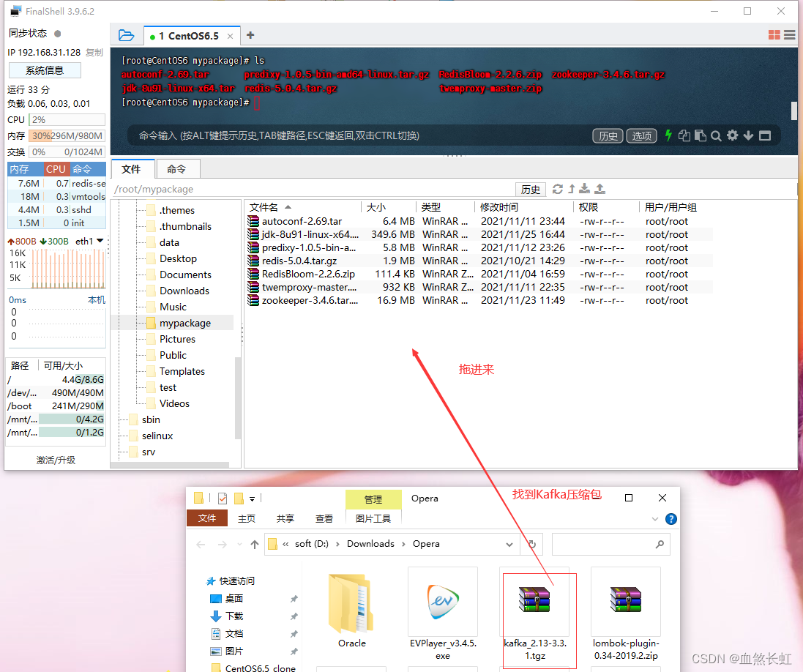Image resolution: width=803 pixels, height=672 pixels.
Task: Open Explorer 查看 ribbon tab
Action: pos(324,518)
